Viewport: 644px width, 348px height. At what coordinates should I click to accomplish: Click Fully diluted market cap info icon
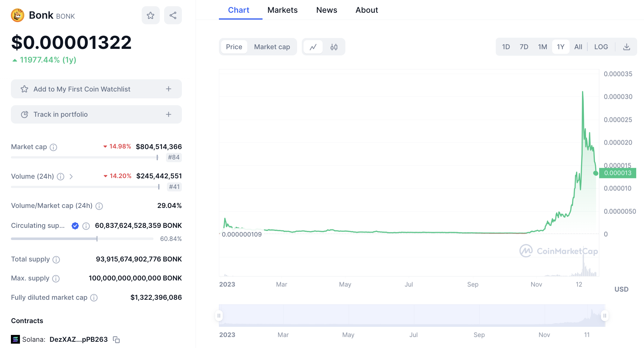pyautogui.click(x=94, y=298)
